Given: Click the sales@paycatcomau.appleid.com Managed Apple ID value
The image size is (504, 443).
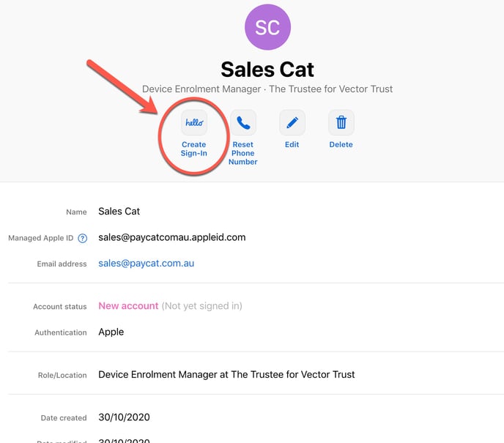Looking at the screenshot, I should point(171,237).
